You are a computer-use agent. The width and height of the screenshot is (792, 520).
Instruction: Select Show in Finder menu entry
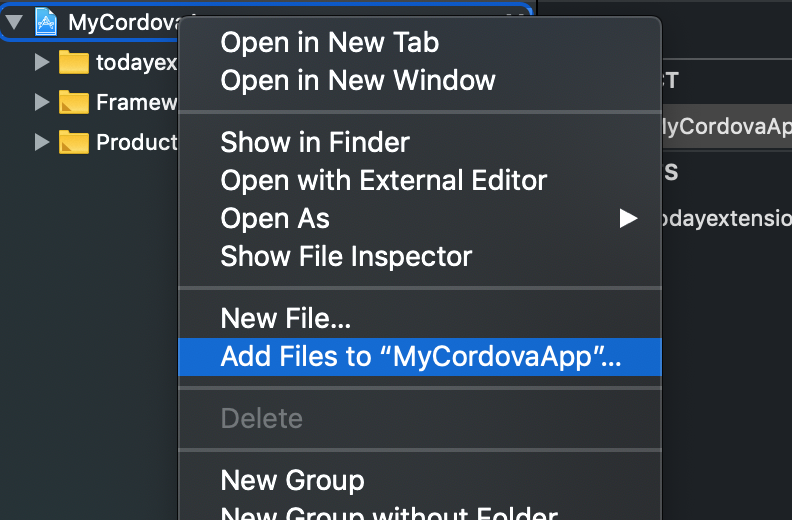tap(315, 142)
